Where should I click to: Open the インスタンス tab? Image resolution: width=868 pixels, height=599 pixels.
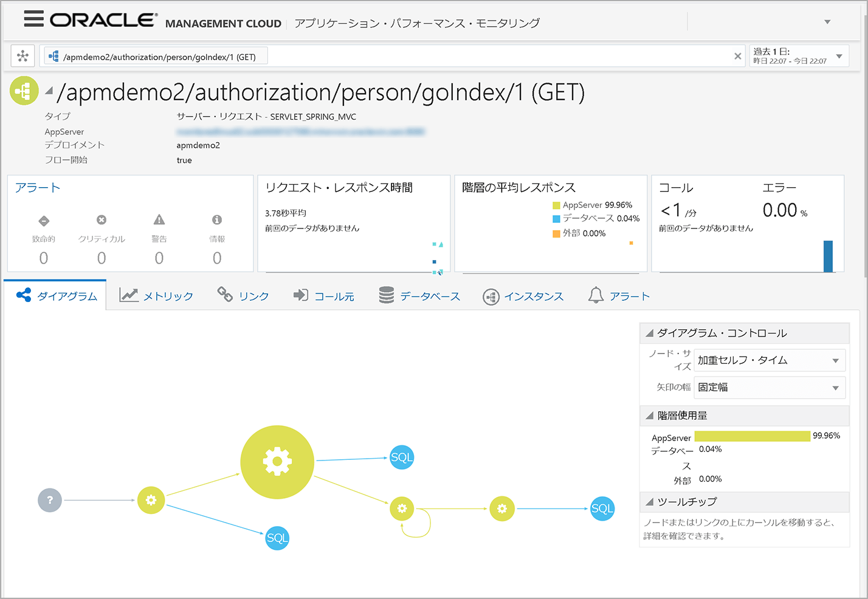523,296
